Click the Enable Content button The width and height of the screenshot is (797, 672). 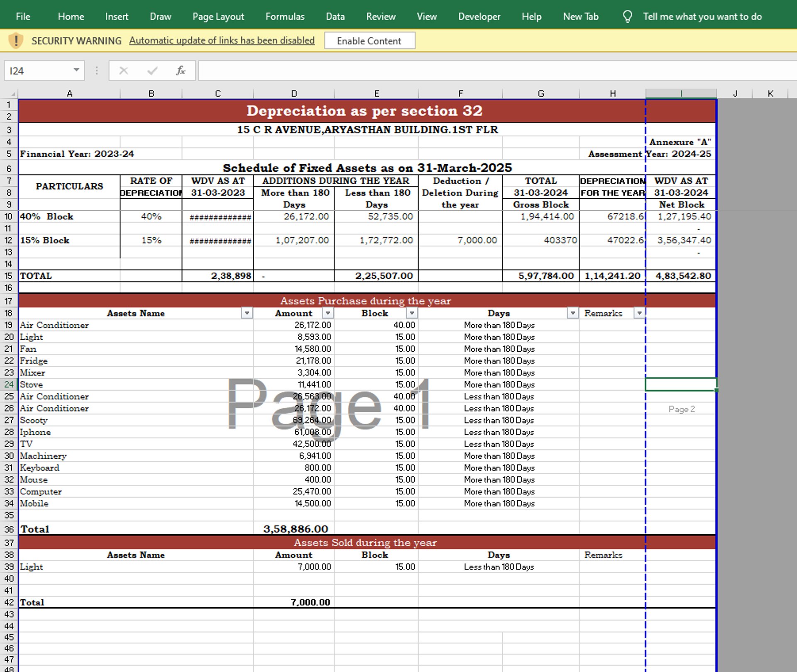click(369, 41)
